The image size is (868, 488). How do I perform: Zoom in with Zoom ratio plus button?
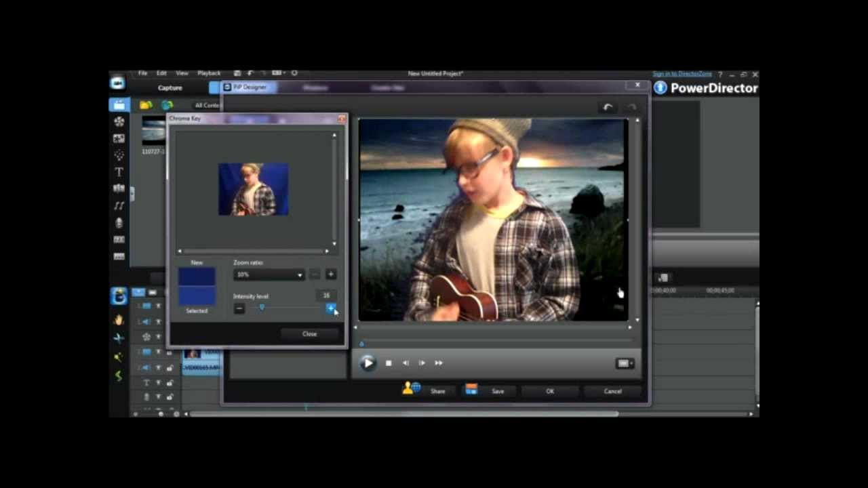tap(331, 274)
